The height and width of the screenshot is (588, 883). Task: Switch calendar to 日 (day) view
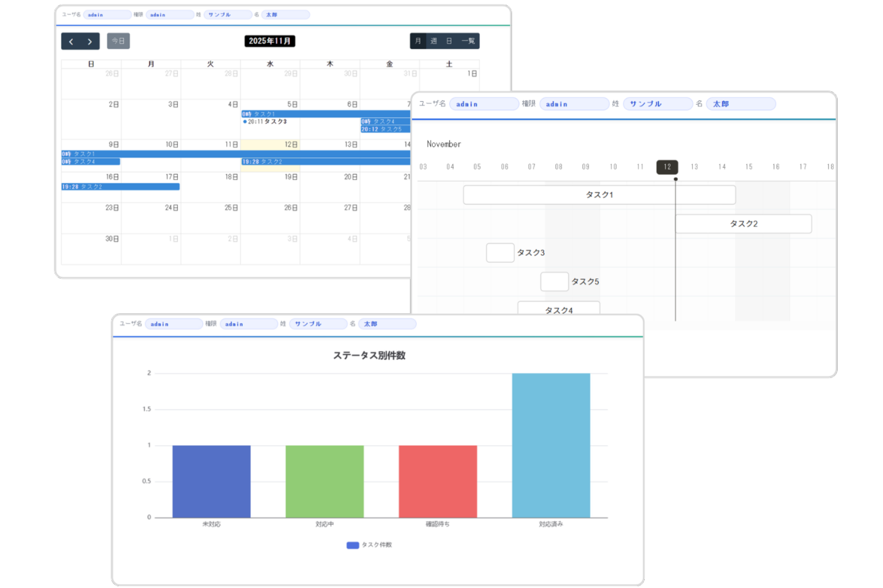coord(449,41)
